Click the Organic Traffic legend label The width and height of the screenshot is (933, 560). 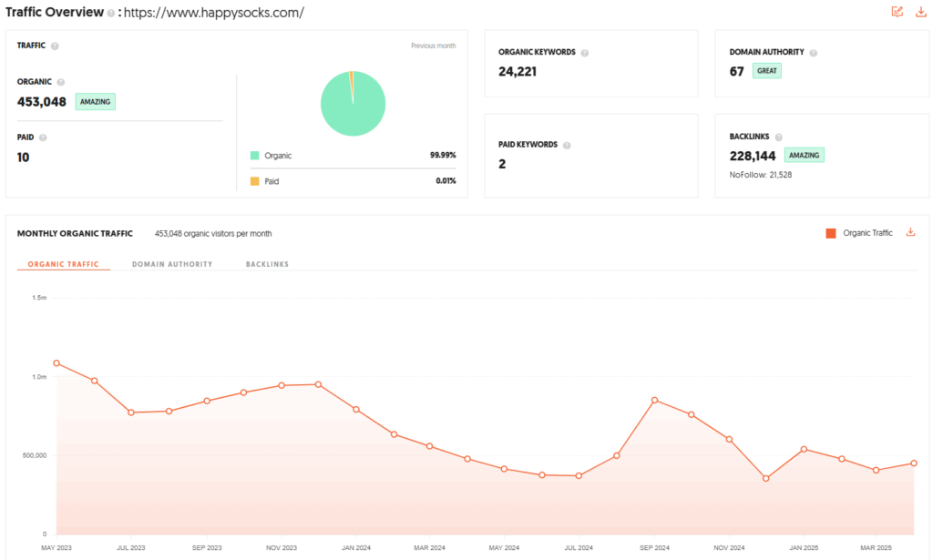867,233
